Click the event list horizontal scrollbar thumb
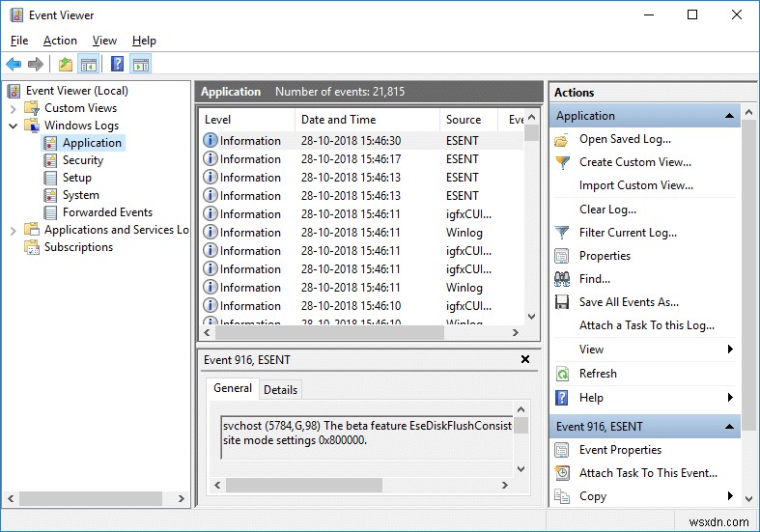This screenshot has width=760, height=532. tap(329, 333)
